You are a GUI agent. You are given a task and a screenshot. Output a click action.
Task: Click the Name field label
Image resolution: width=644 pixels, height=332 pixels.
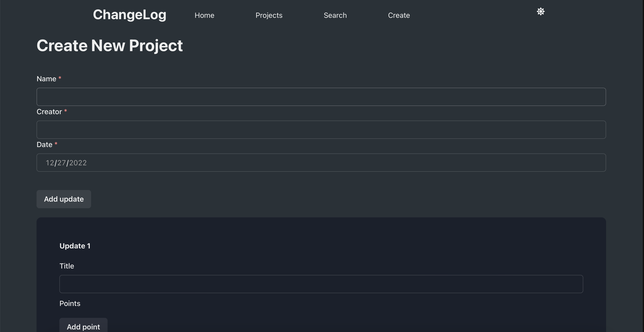pyautogui.click(x=47, y=79)
